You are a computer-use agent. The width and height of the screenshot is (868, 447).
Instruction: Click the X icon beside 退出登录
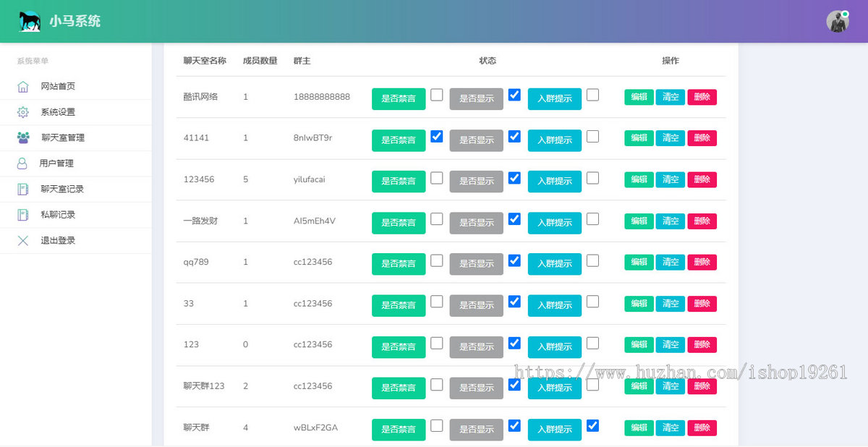coord(23,241)
